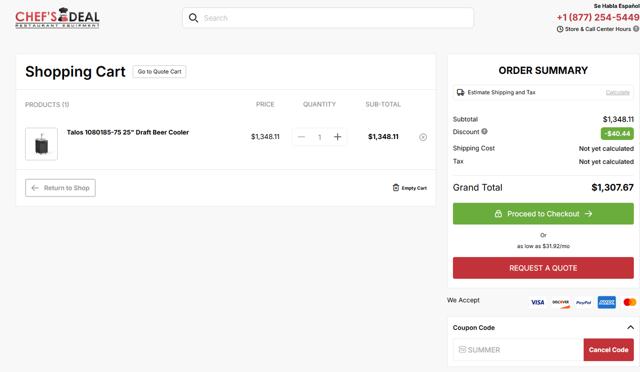Viewport: 640px width, 372px height.
Task: Click the Discover payment icon
Action: [560, 303]
